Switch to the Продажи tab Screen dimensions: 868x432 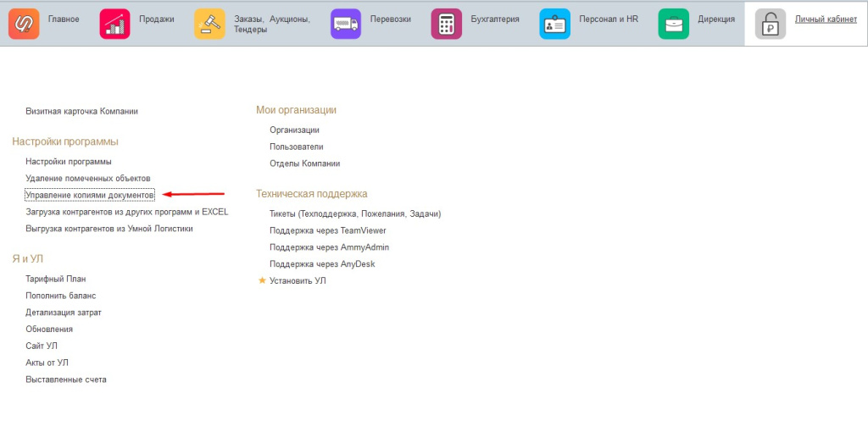click(x=157, y=19)
